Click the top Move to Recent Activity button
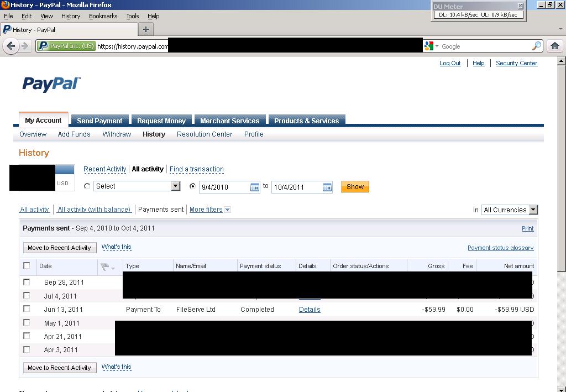This screenshot has width=566, height=392. click(x=60, y=248)
